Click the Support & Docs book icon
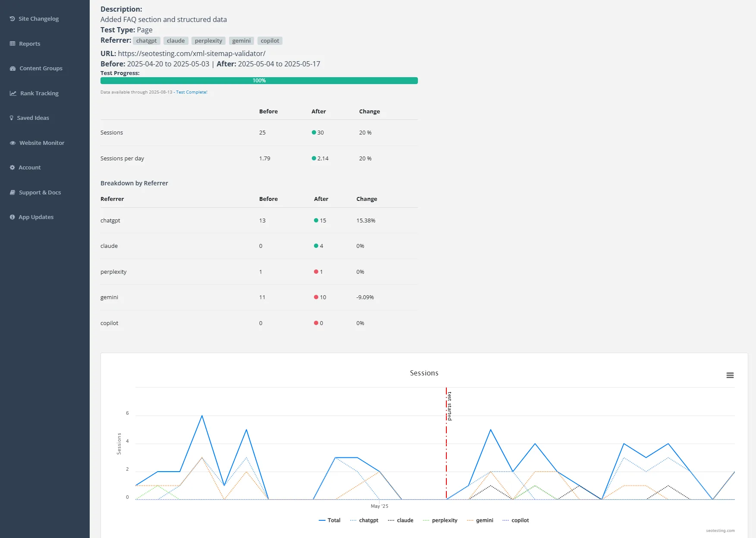The height and width of the screenshot is (538, 756). click(x=13, y=193)
